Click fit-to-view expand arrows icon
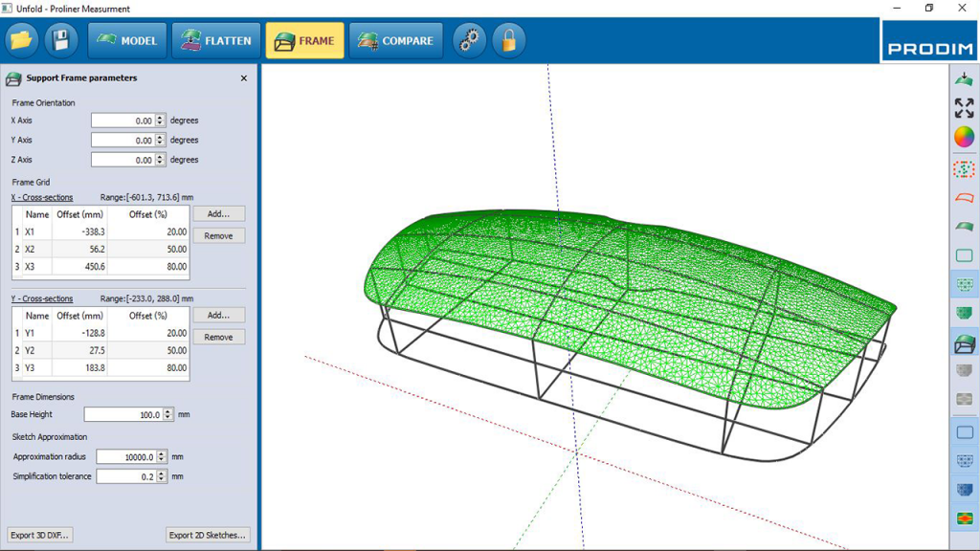 [x=964, y=108]
